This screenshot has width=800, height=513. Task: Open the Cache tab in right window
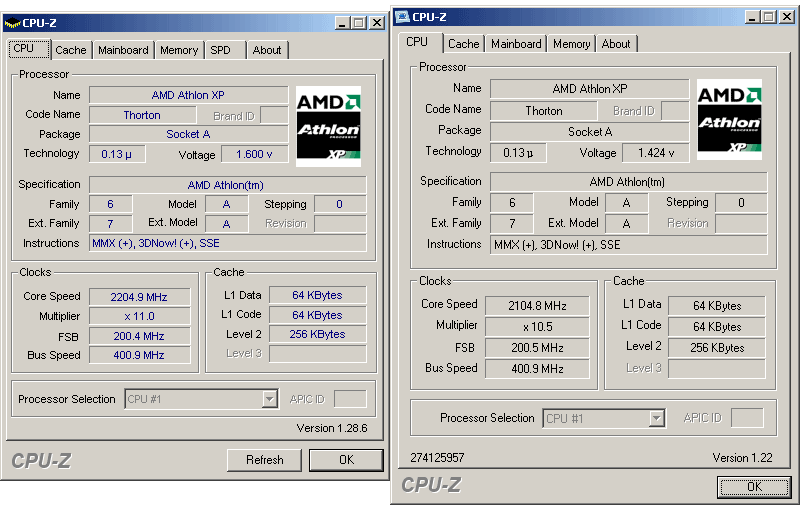click(x=464, y=44)
